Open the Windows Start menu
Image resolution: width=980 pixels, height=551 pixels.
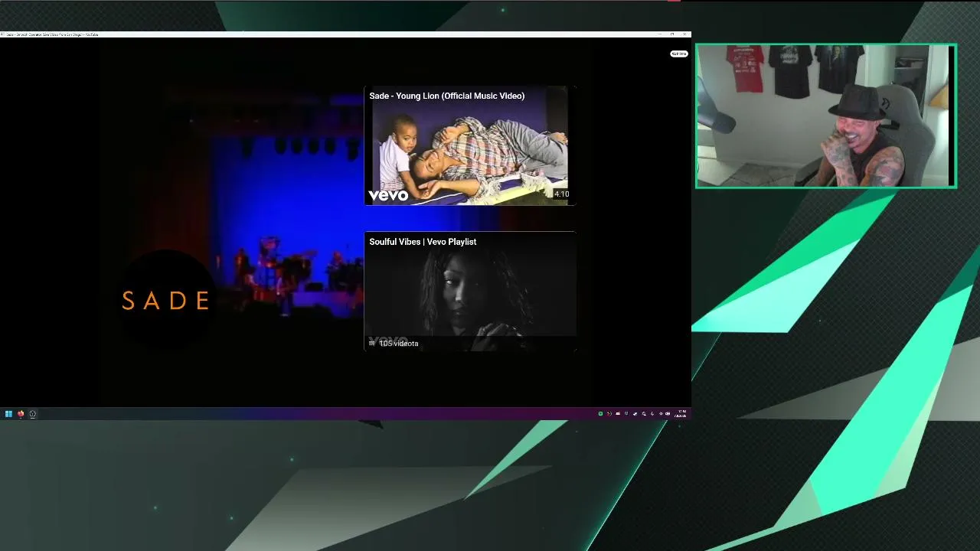(8, 414)
